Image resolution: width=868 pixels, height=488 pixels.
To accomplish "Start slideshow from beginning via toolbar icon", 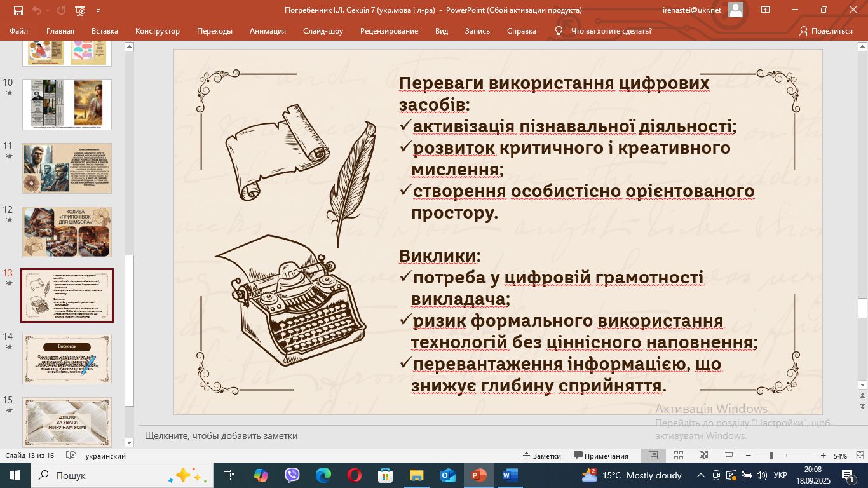I will click(x=80, y=10).
